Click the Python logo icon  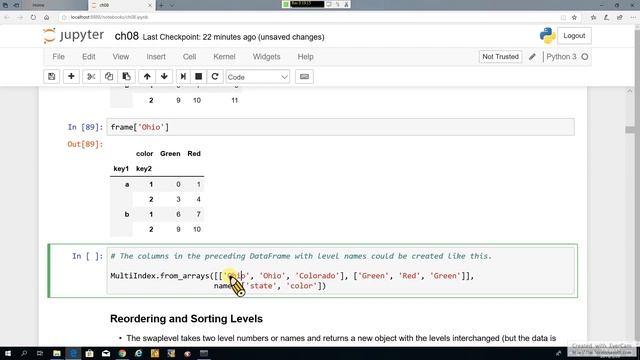pyautogui.click(x=547, y=36)
